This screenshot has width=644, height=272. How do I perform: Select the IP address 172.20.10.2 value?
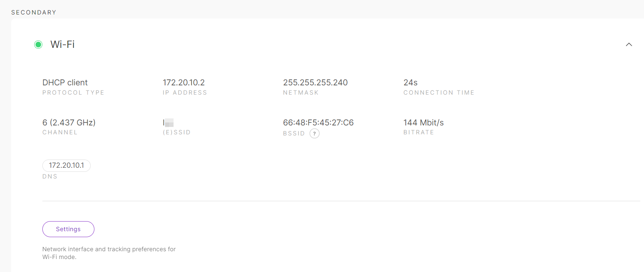184,82
